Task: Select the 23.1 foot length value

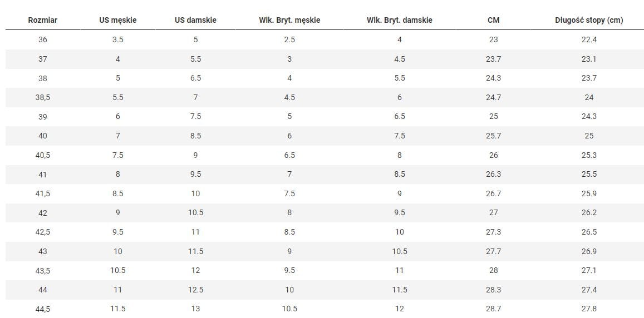Action: coord(589,59)
